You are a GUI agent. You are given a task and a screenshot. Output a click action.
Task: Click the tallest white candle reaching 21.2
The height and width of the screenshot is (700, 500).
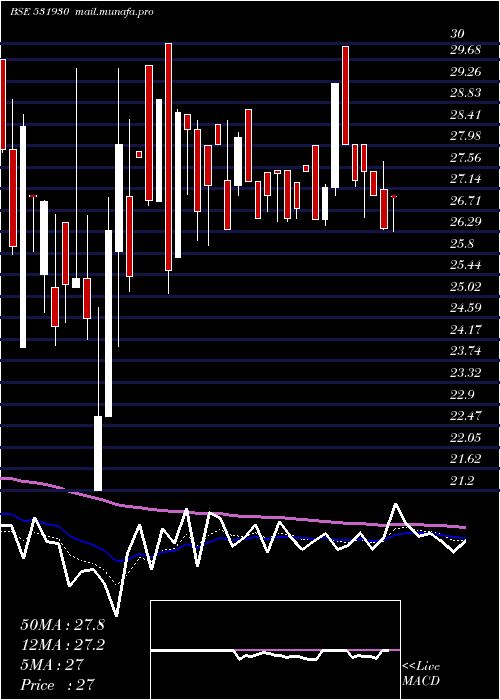pyautogui.click(x=98, y=453)
